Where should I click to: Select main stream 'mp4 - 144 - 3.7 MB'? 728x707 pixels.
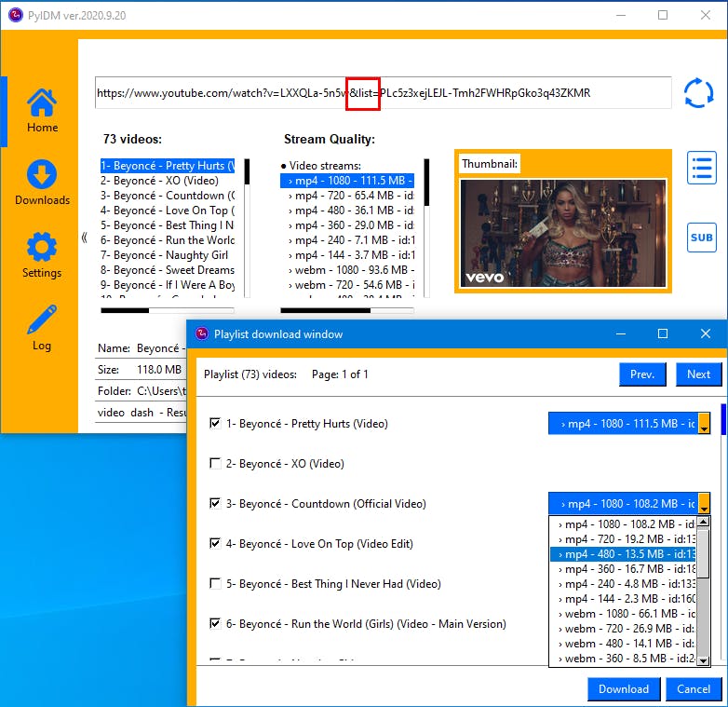(347, 254)
